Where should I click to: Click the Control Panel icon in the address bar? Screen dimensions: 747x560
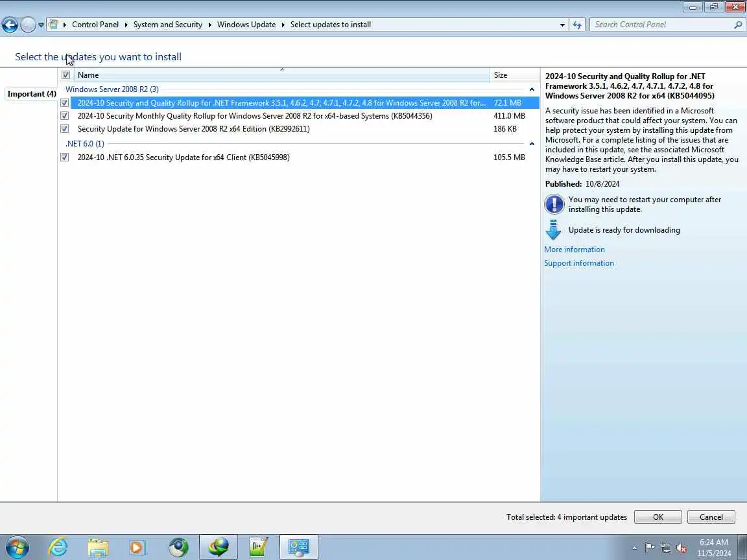54,24
